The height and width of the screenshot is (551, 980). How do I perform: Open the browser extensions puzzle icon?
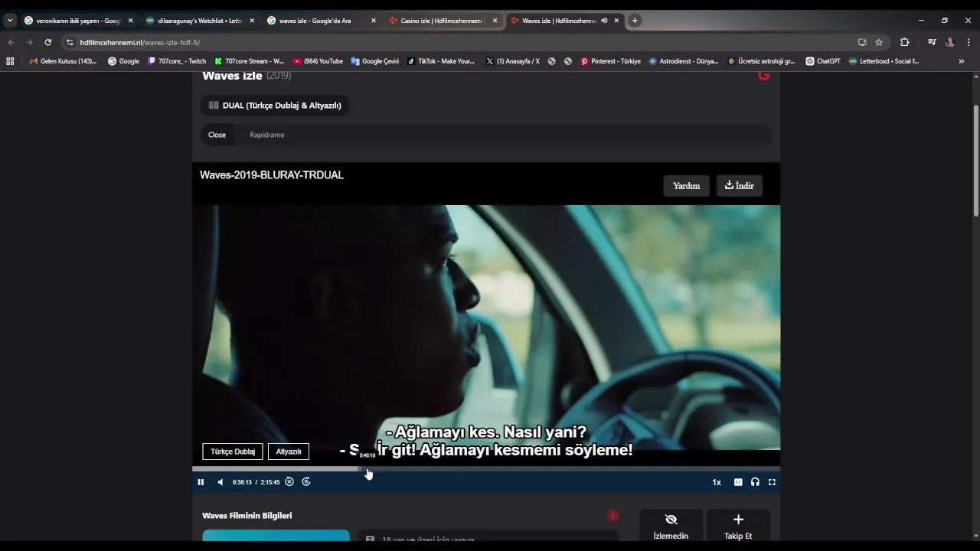(904, 42)
